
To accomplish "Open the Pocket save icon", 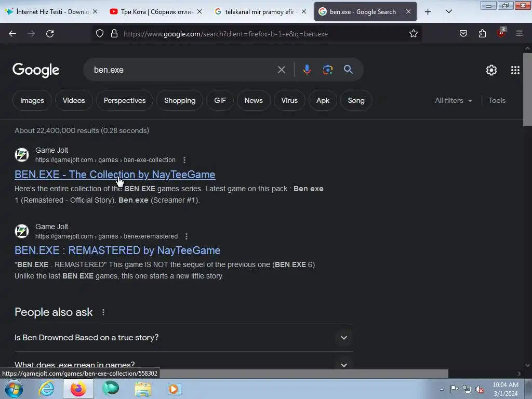I will (x=463, y=34).
